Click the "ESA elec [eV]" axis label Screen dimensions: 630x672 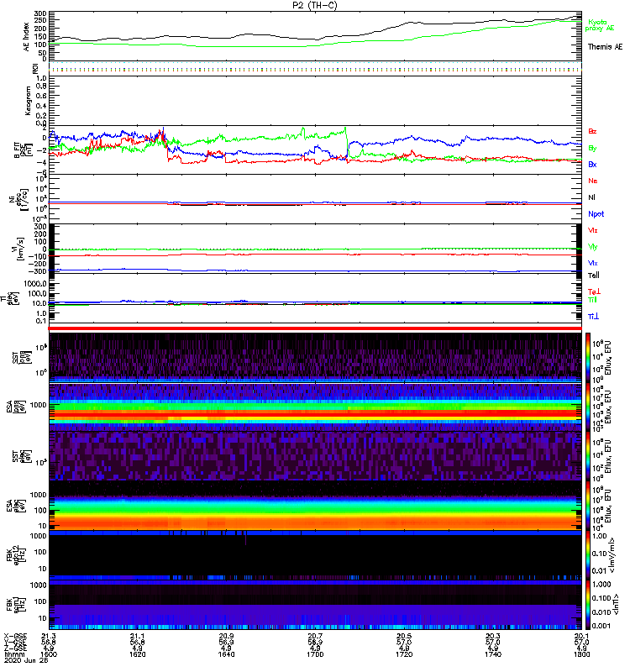(16, 506)
